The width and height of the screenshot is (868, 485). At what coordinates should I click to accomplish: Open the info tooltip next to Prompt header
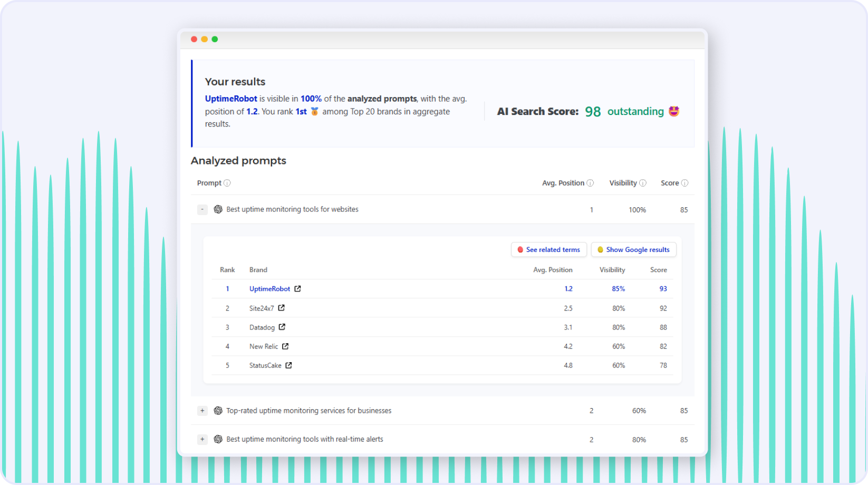point(227,182)
